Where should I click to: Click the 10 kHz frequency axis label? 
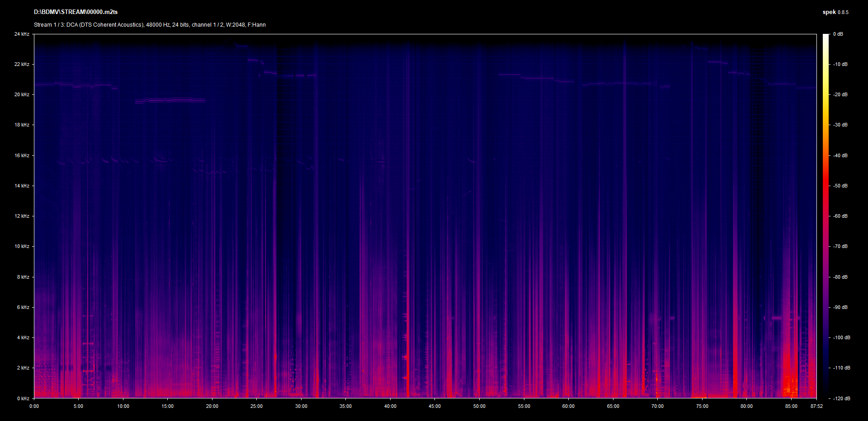(x=22, y=246)
